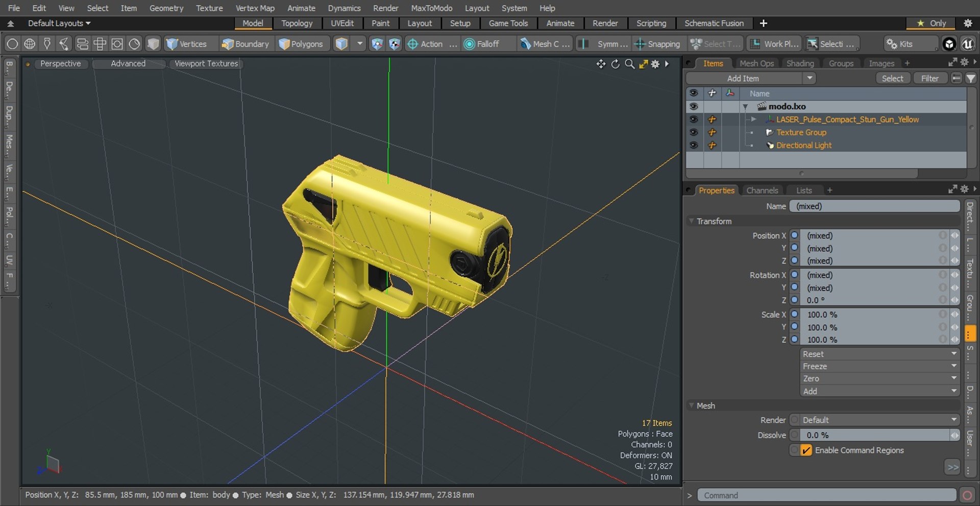Click the gray solid cube icon

coord(153,44)
